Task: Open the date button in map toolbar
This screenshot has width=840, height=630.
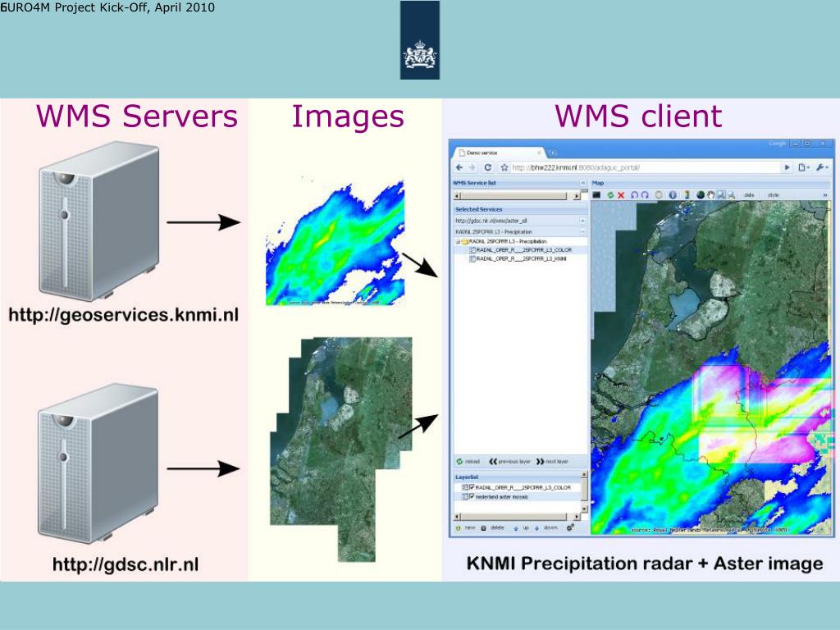Action: point(749,195)
